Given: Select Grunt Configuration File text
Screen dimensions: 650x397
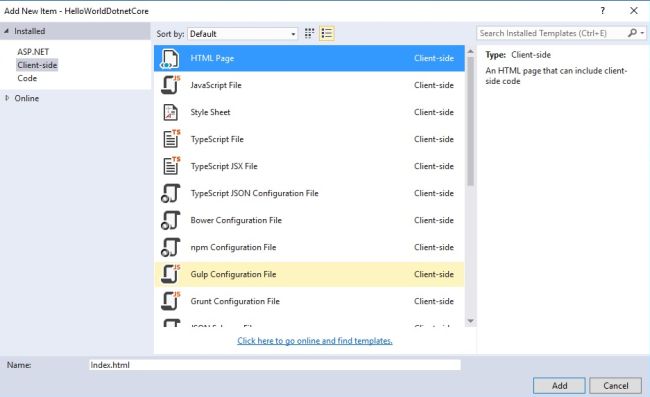Looking at the screenshot, I should [235, 301].
